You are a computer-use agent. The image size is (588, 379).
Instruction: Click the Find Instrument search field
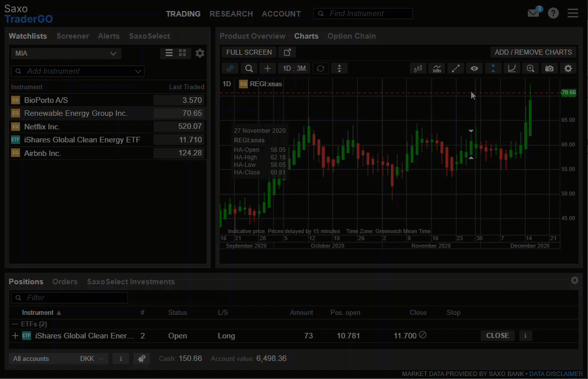[x=363, y=14]
